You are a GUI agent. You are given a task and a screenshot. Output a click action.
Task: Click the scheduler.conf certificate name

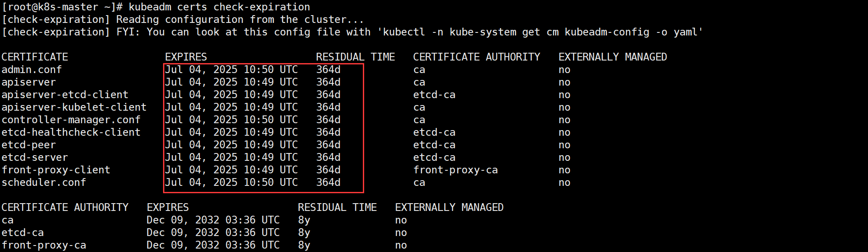click(x=44, y=182)
